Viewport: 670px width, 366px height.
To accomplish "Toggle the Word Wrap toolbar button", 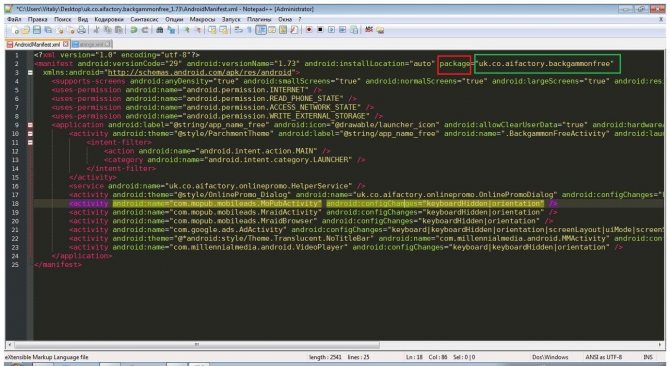I will (x=238, y=30).
